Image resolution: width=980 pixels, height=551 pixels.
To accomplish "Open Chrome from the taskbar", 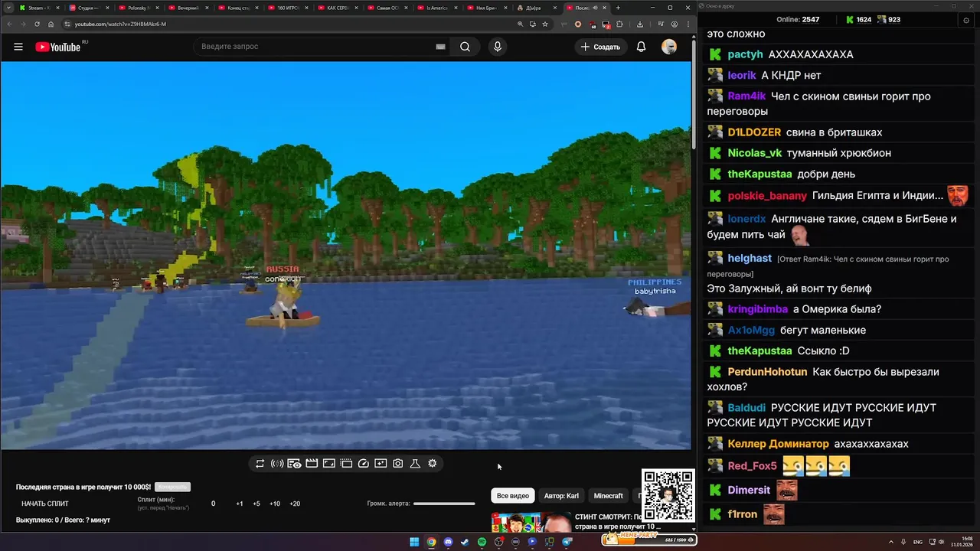I will tap(431, 542).
